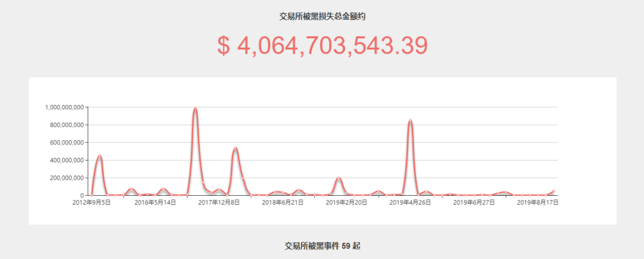Click the 600,000,000 y-axis label
The height and width of the screenshot is (259, 644).
[67, 143]
